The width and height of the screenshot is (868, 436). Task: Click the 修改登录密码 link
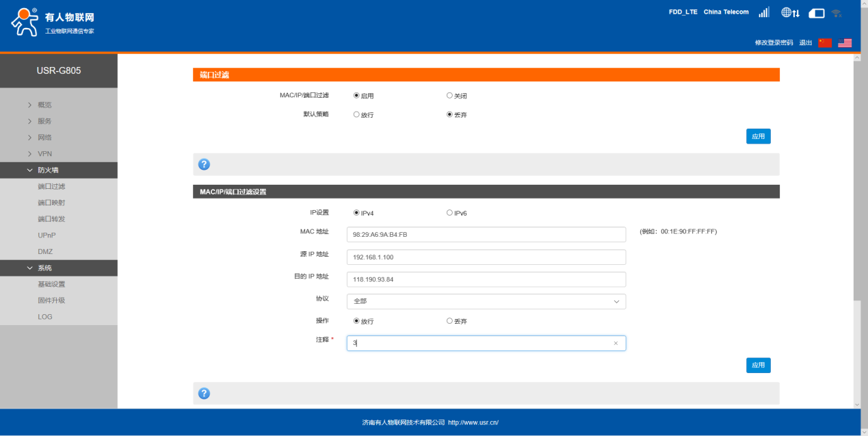click(x=774, y=42)
